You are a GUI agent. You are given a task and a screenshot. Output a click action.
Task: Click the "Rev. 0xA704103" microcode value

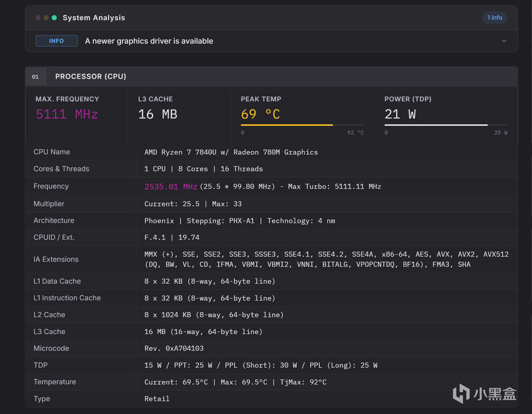point(174,348)
